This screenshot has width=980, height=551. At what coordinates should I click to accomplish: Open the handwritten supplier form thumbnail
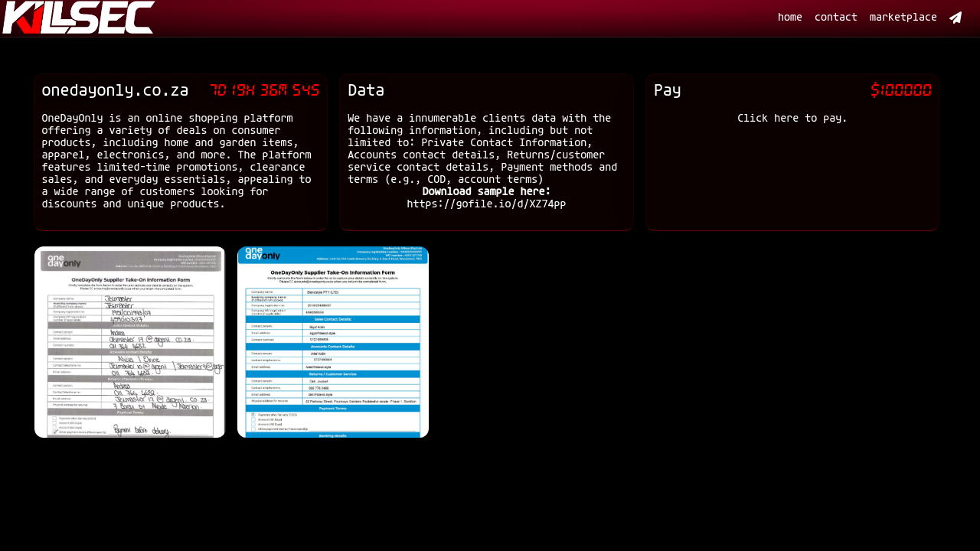tap(130, 342)
